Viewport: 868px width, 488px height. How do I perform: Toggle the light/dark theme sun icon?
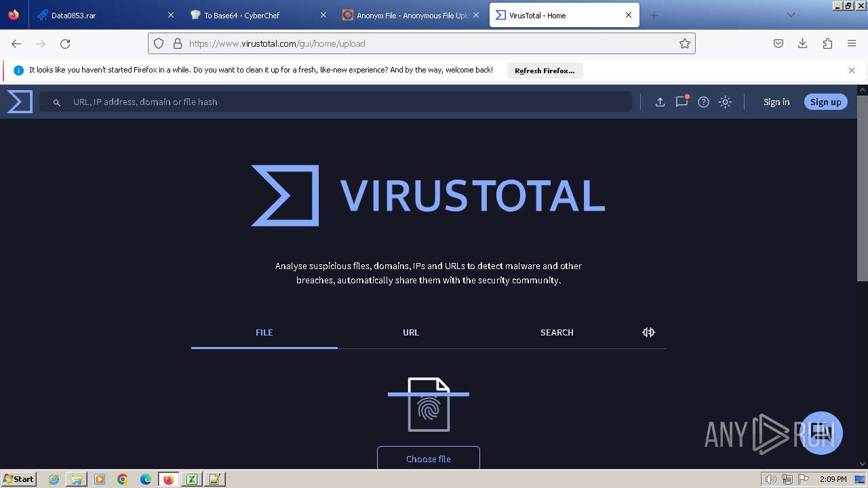coord(726,102)
